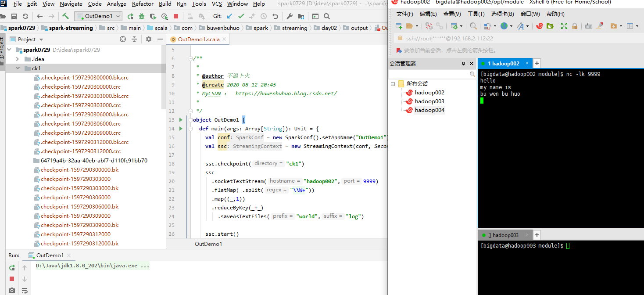Open Project Structure folder icon
Viewport: 644px width, 295px height.
(301, 16)
